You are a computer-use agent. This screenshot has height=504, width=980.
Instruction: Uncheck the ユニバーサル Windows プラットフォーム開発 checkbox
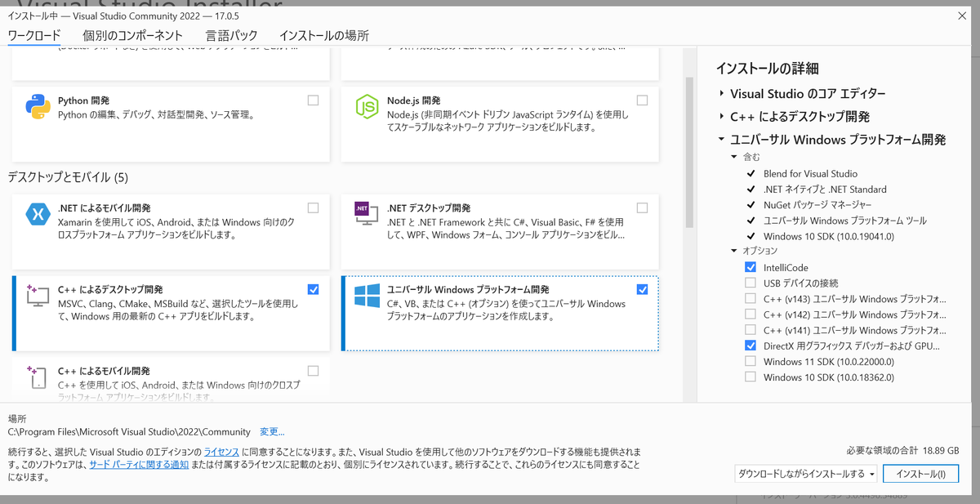click(x=642, y=289)
